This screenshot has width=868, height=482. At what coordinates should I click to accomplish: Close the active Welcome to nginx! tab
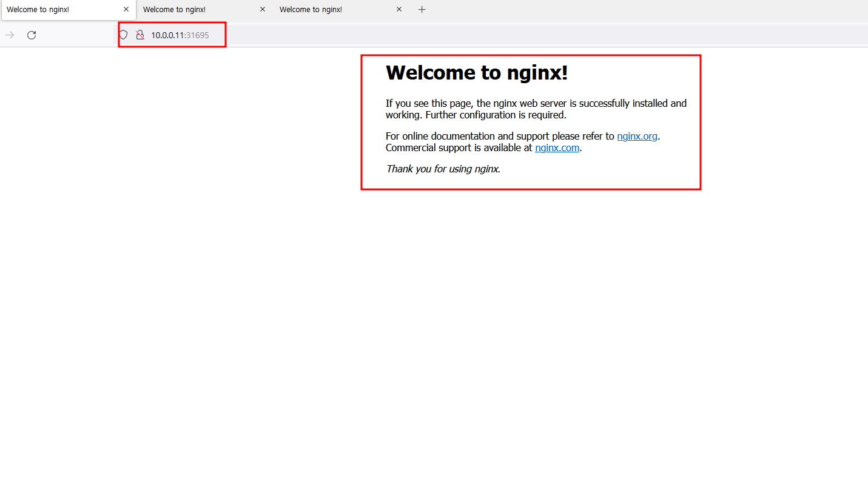point(126,10)
